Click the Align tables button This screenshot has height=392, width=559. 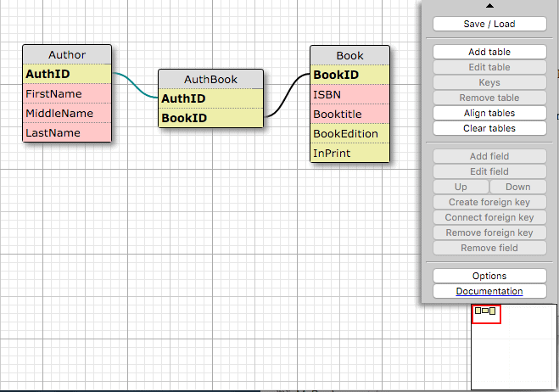tap(489, 113)
